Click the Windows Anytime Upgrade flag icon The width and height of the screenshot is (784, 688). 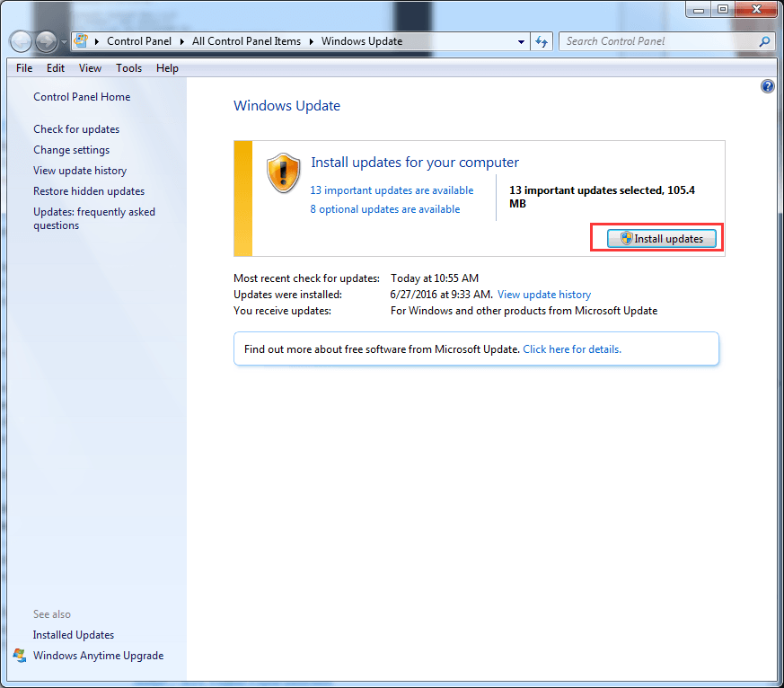20,655
